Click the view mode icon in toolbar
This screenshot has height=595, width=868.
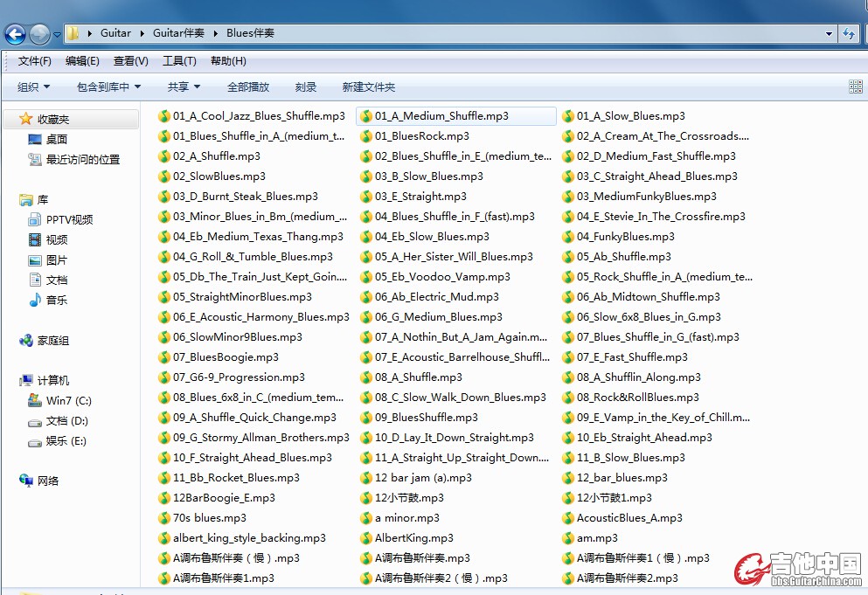click(x=855, y=86)
